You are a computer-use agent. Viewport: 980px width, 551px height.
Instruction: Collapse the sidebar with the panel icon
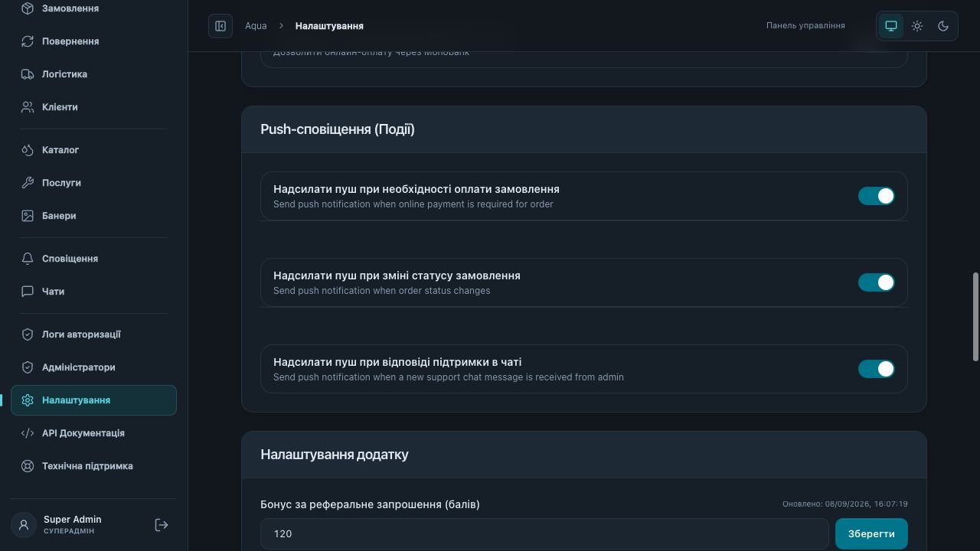point(220,26)
